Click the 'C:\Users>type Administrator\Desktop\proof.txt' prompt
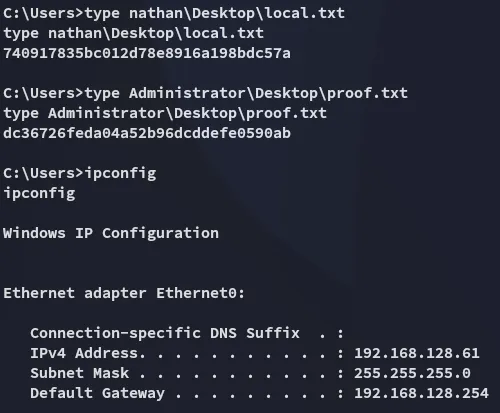Screen dimensions: 500x413 pos(205,94)
